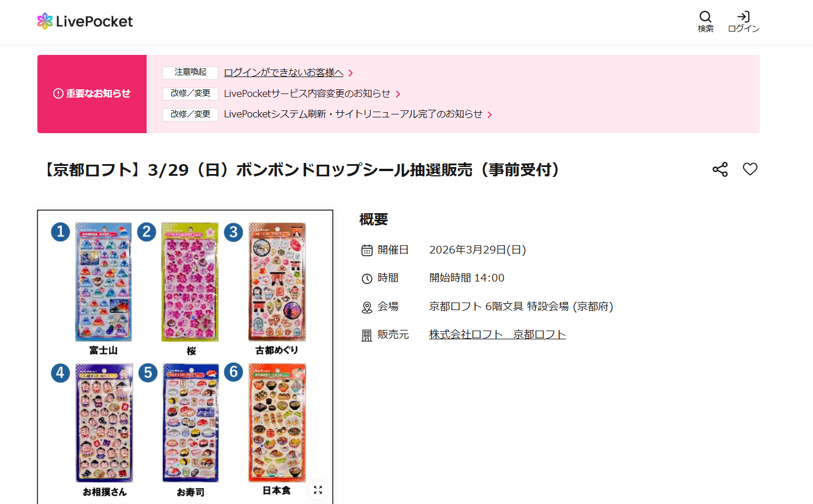Click the login (ログイン) icon

tap(743, 22)
